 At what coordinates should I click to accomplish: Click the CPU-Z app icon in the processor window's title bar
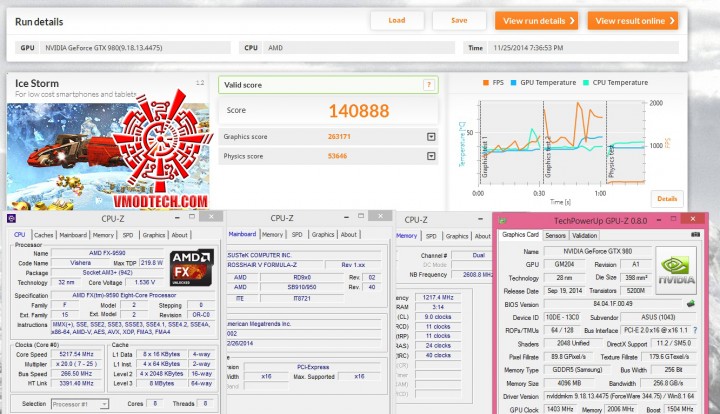pyautogui.click(x=12, y=218)
